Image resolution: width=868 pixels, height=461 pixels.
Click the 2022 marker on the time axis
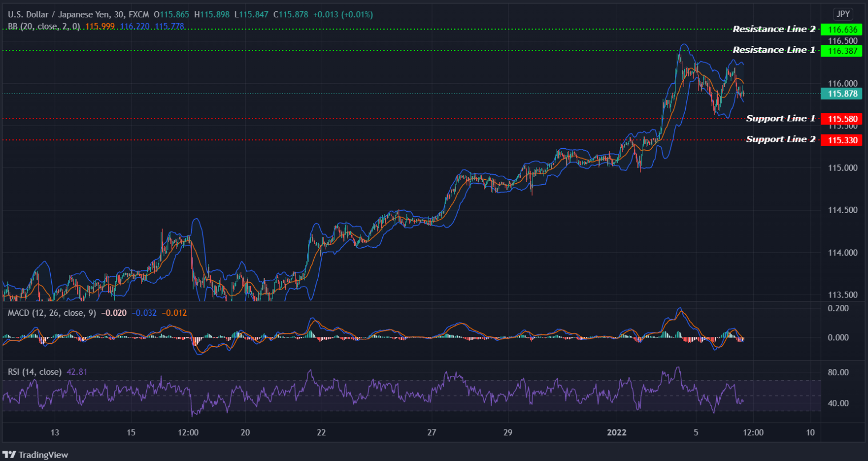point(617,433)
